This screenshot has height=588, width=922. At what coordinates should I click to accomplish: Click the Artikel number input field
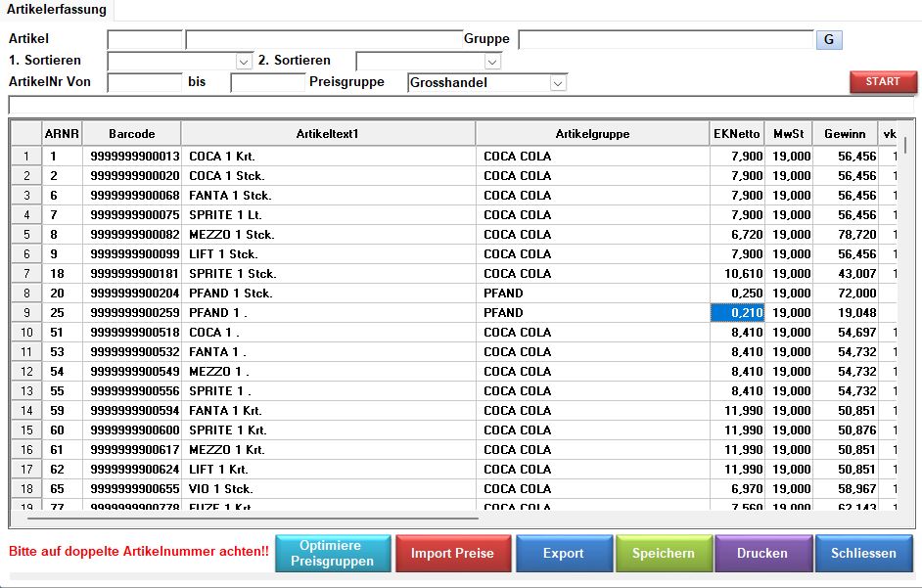145,40
